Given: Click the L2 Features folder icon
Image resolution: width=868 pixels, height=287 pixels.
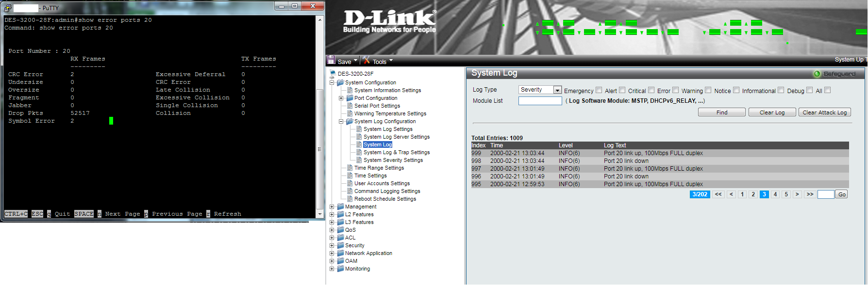Looking at the screenshot, I should (340, 214).
